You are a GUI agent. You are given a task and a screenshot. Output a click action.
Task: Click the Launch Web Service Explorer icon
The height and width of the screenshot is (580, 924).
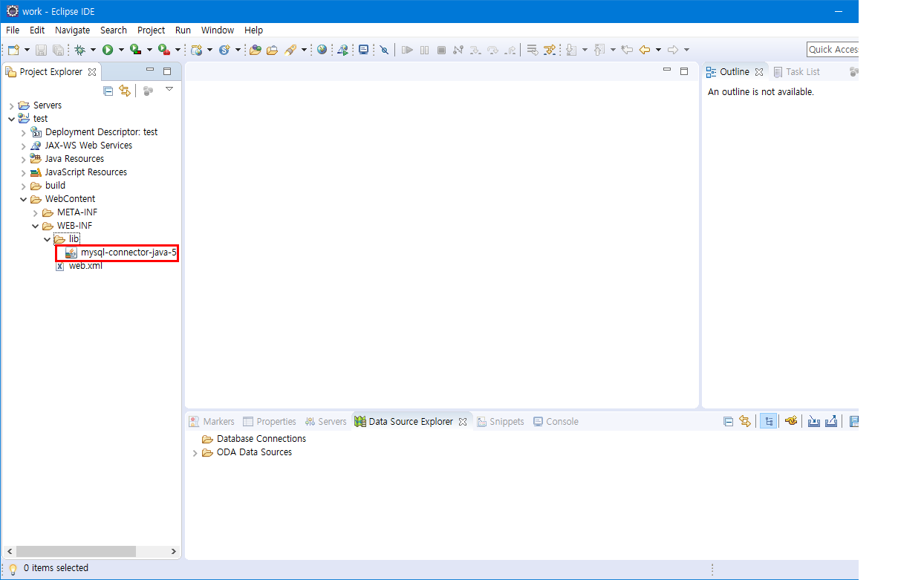[342, 50]
